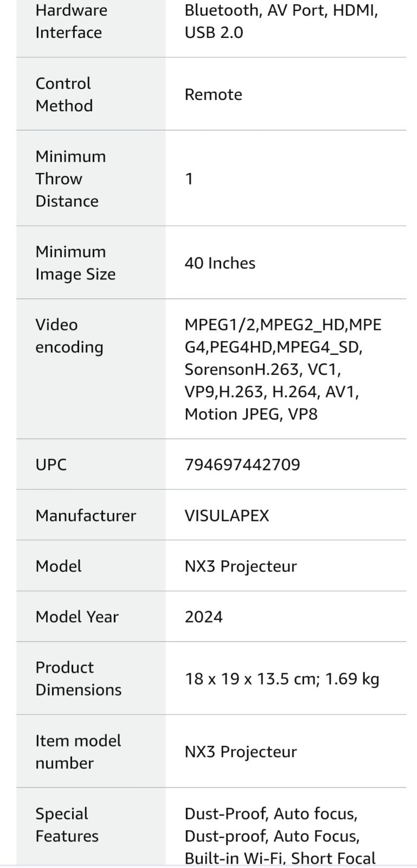This screenshot has height=868, width=417.
Task: Select the Hardware Interface label
Action: point(72,22)
